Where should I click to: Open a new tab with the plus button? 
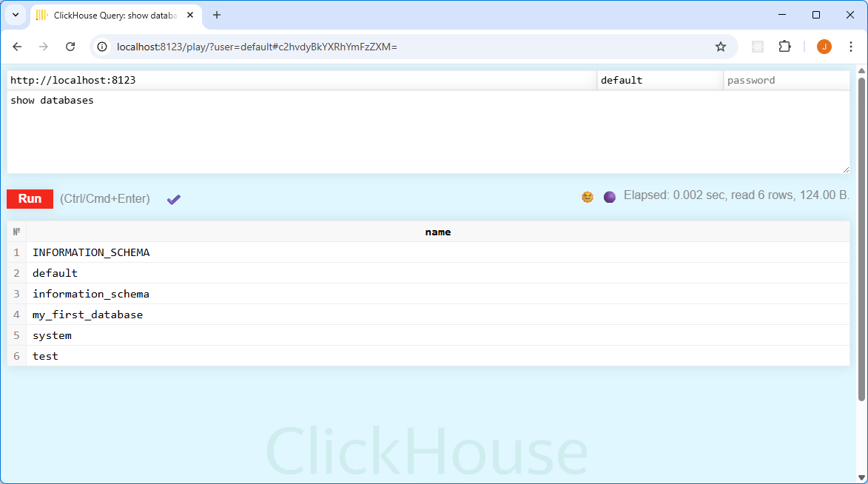215,15
